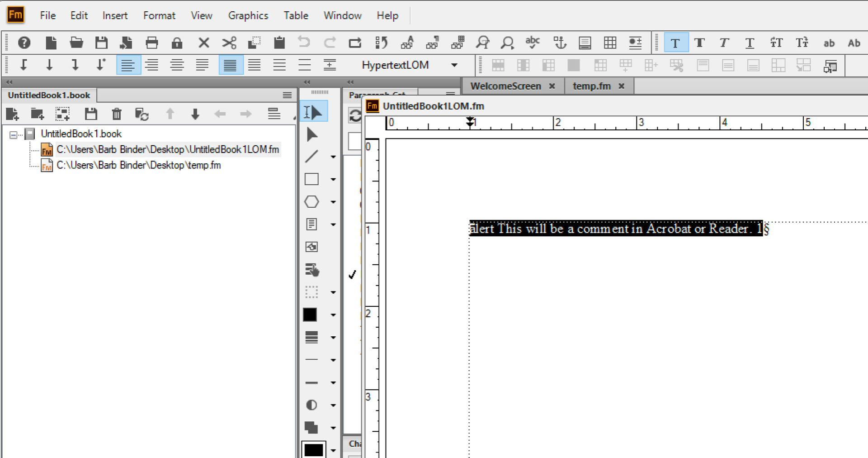Toggle left paragraph alignment
Viewport: 868px width, 458px height.
128,65
